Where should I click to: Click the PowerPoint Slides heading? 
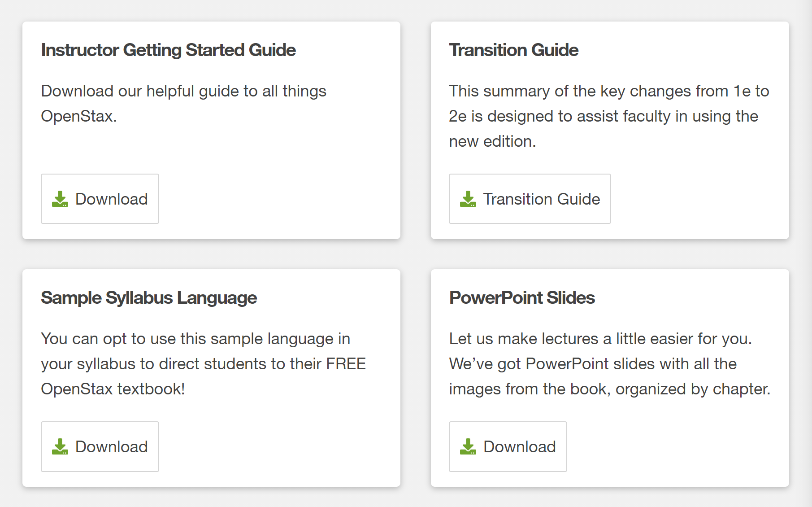click(522, 297)
